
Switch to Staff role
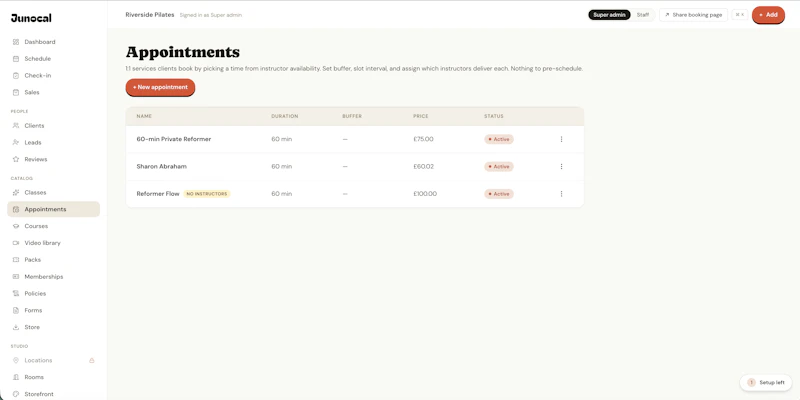coord(643,15)
